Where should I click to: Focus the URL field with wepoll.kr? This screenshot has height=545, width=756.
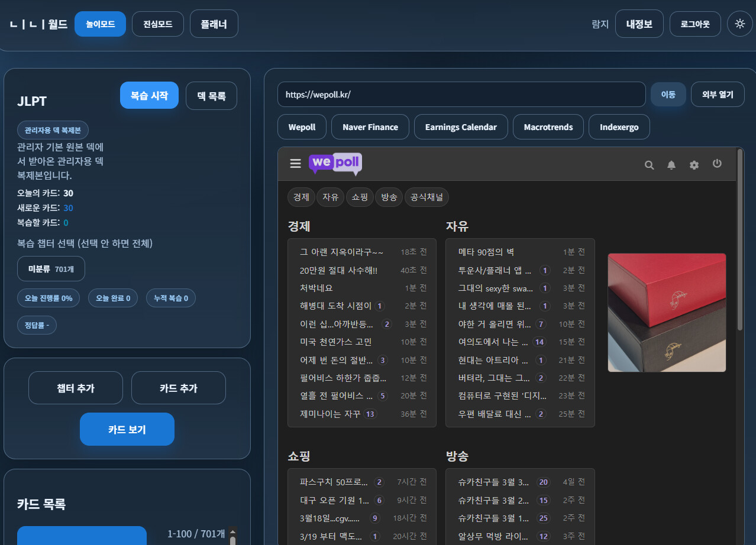coord(461,95)
